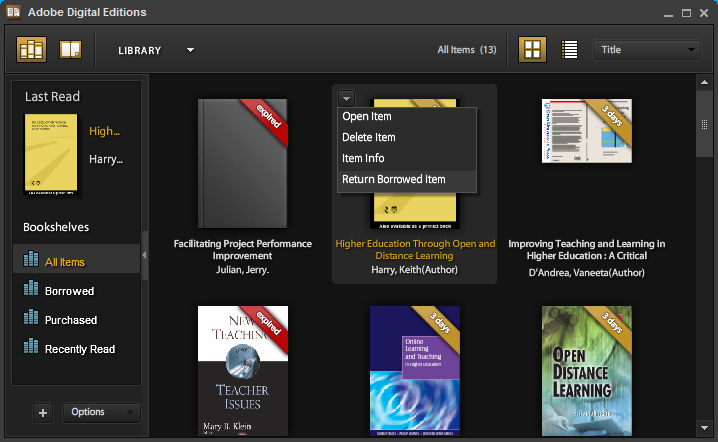
Task: Select thumbnail grid view
Action: coord(532,49)
